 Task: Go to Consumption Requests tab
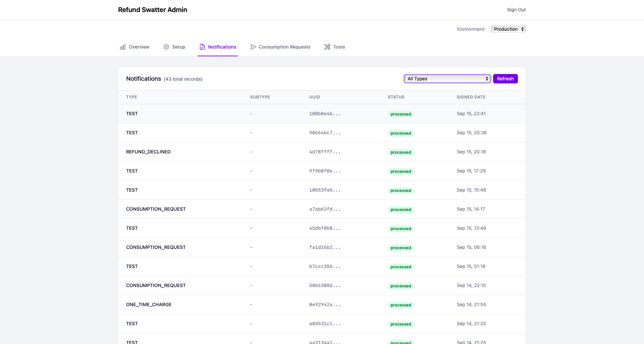[280, 47]
